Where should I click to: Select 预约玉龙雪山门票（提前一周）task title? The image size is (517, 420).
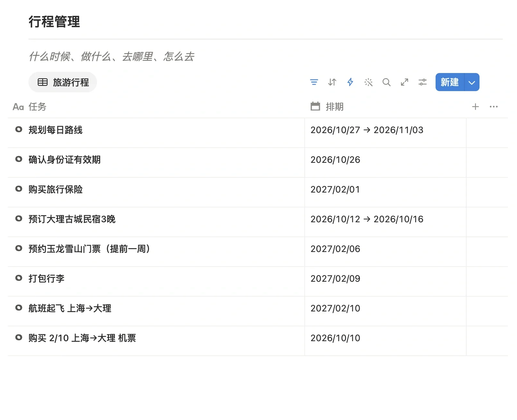coord(89,249)
